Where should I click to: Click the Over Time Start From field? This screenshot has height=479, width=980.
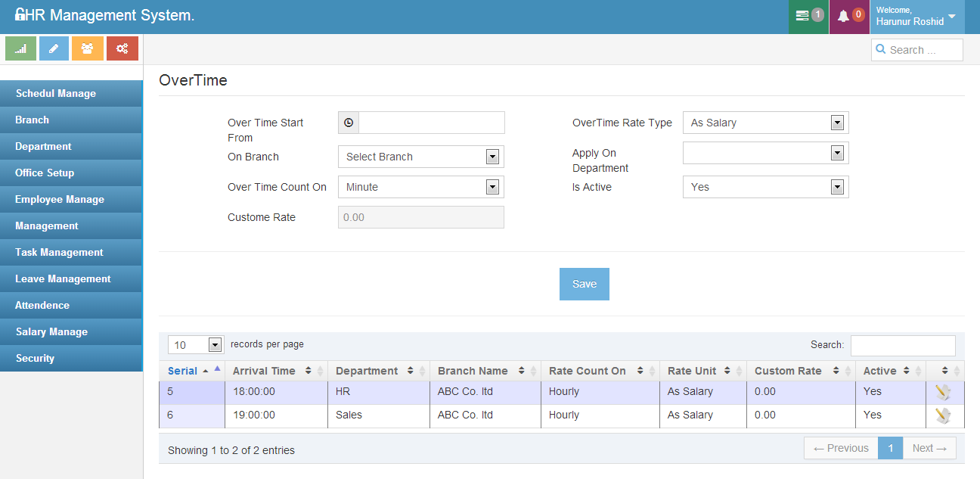pos(431,123)
